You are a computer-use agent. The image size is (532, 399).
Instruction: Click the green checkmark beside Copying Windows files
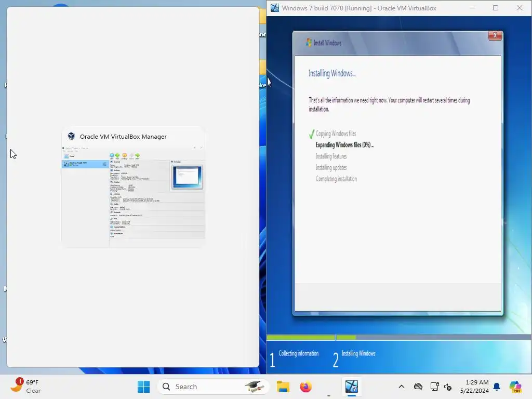click(x=311, y=134)
